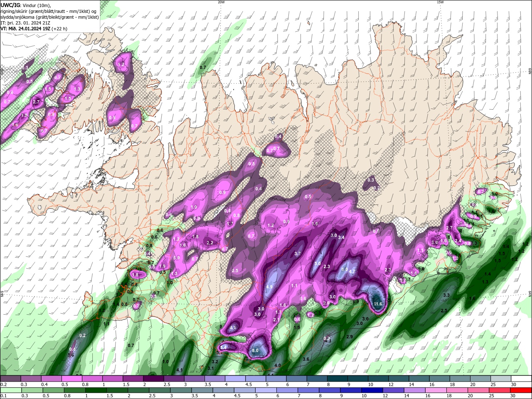This screenshot has width=532, height=399.
Task: Click the "rigning/skúrir" description line
Action: pos(49,11)
